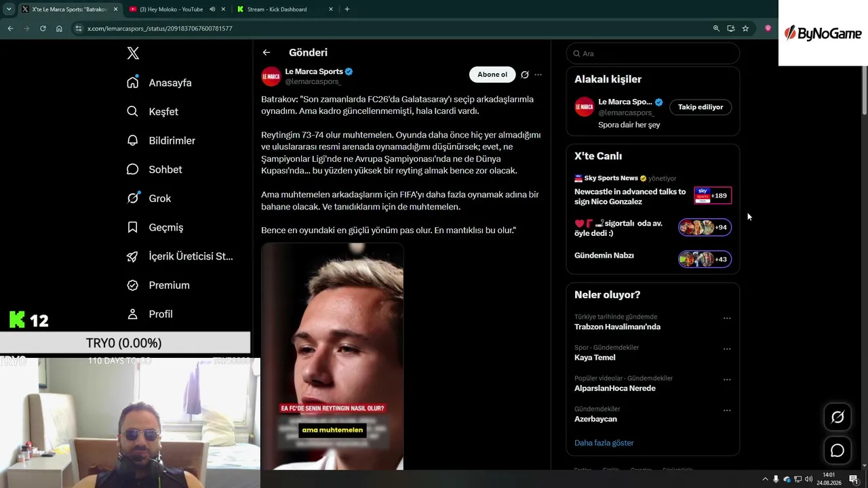Click the page vertical scrollbar thumb

864,89
